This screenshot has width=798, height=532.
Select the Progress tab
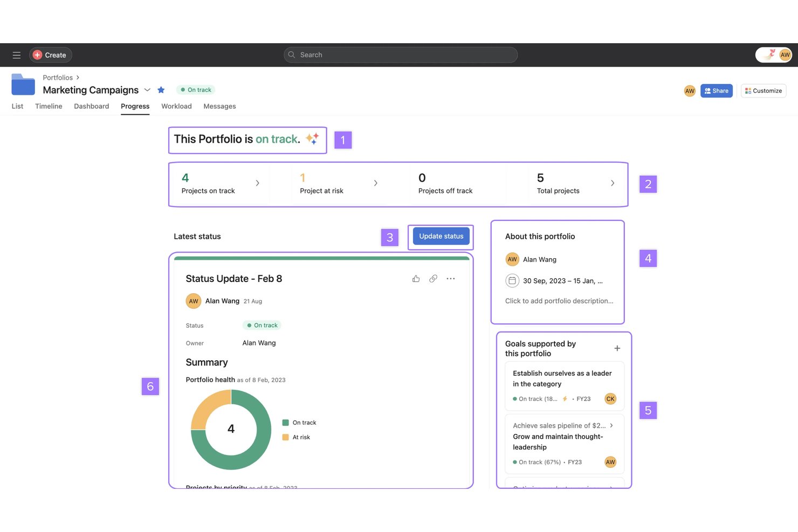(x=135, y=106)
